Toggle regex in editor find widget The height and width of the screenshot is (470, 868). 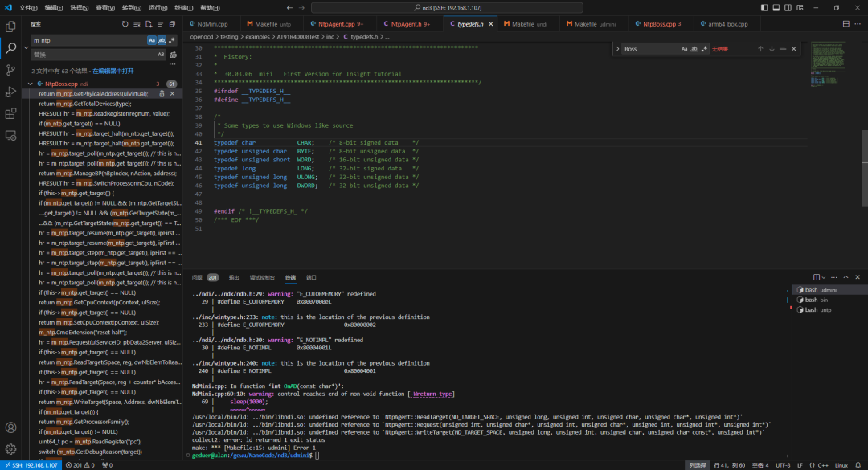(x=704, y=49)
